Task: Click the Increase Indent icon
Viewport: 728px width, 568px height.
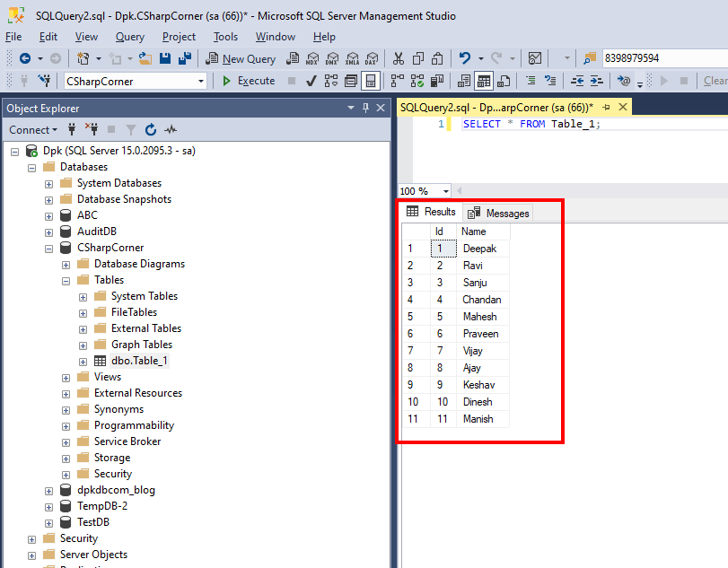Action: coord(597,81)
